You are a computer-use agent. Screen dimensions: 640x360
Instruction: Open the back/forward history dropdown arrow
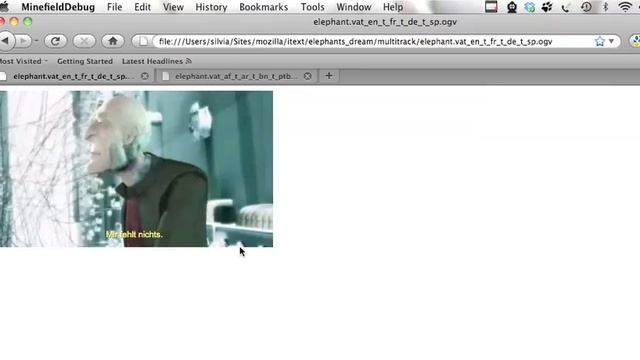pos(36,41)
